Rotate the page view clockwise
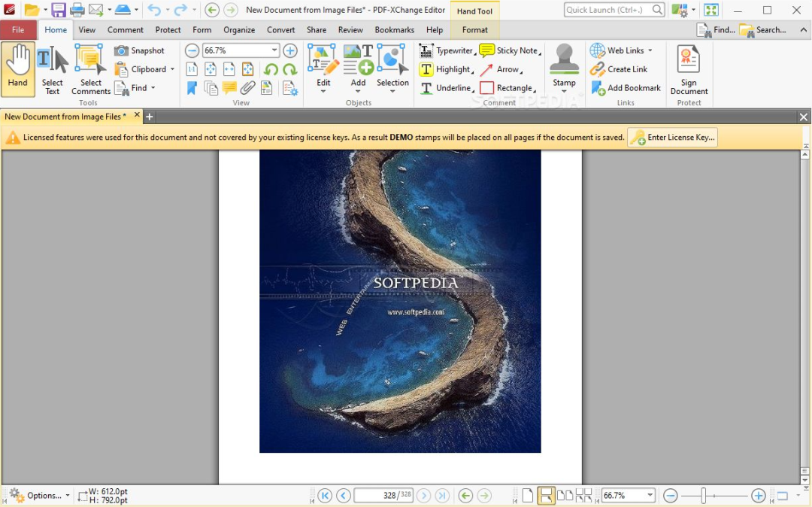The width and height of the screenshot is (812, 507). [289, 69]
